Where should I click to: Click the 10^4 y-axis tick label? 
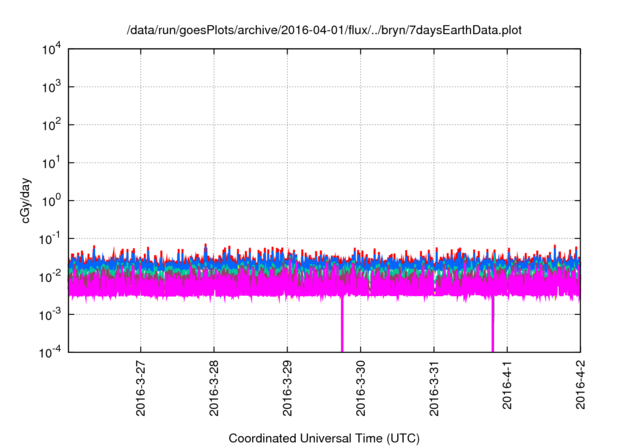(51, 50)
